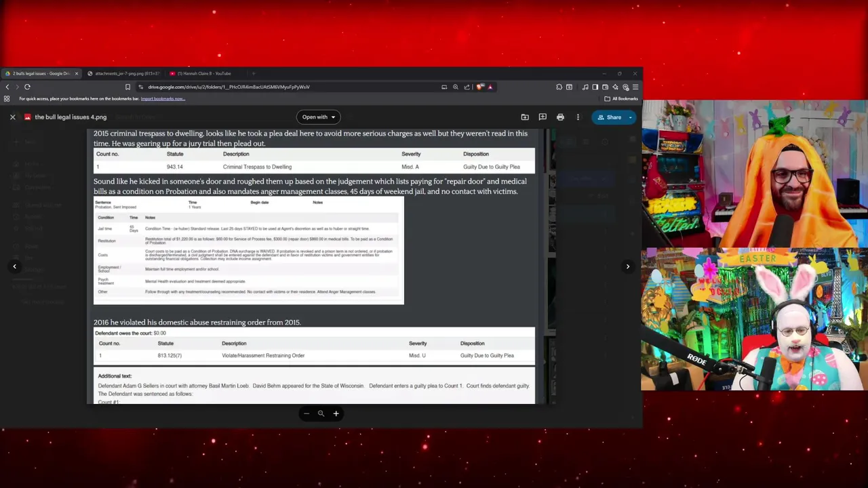Click the 2016 restraining order violation sentence
The image size is (868, 488).
coord(197,322)
